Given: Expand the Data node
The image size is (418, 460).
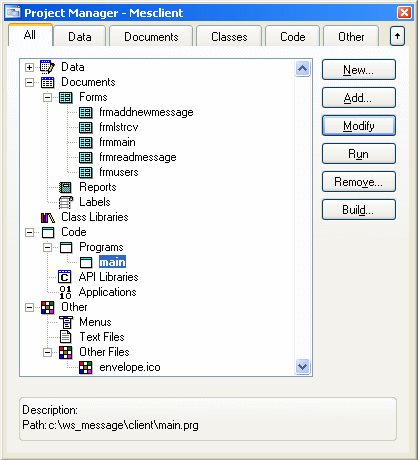Looking at the screenshot, I should tap(29, 67).
